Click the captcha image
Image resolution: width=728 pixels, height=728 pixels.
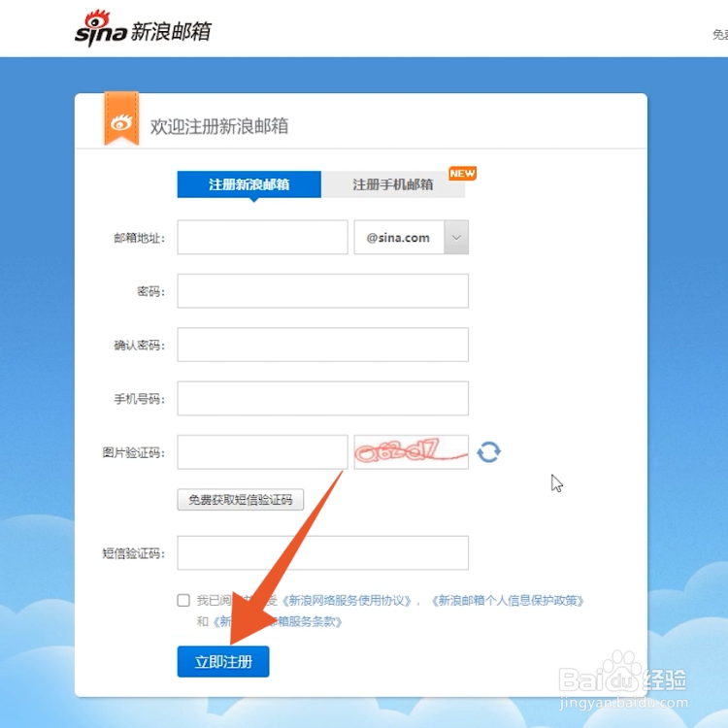[x=411, y=451]
